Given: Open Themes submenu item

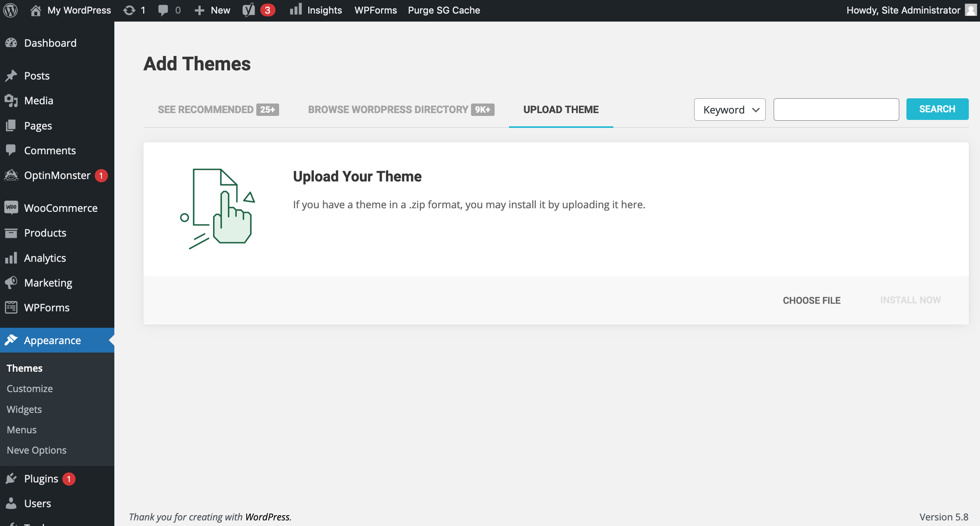Looking at the screenshot, I should click(x=24, y=368).
